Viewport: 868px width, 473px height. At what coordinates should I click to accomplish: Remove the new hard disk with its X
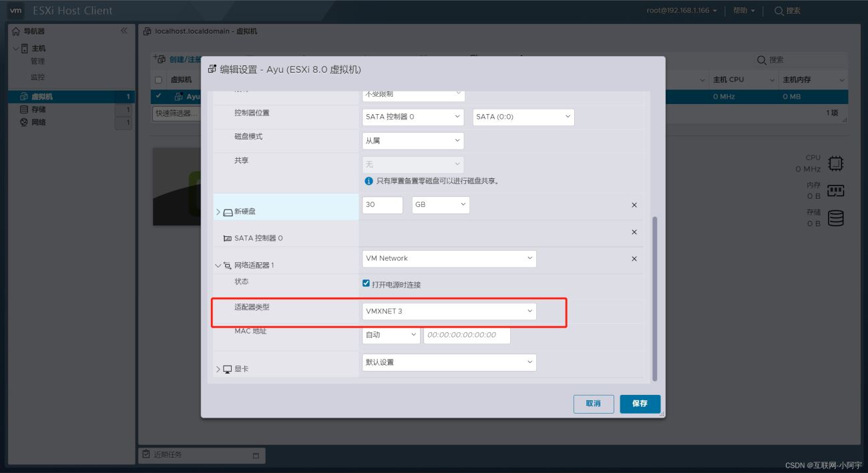[634, 205]
